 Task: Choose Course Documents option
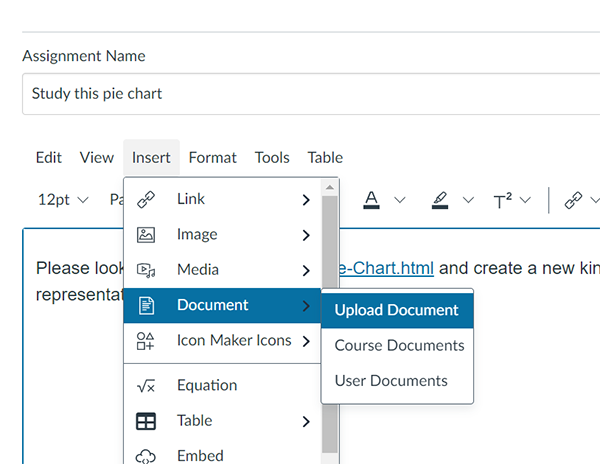pyautogui.click(x=397, y=345)
